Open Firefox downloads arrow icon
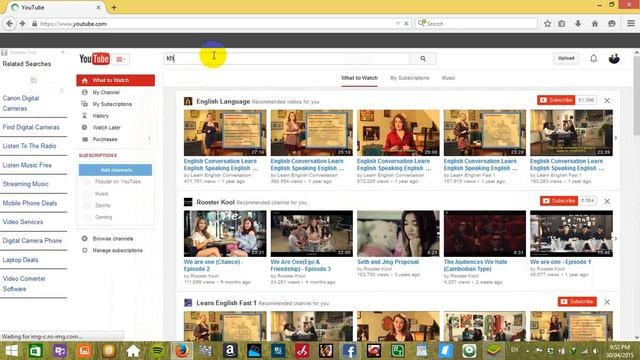The width and height of the screenshot is (640, 360). click(x=578, y=24)
